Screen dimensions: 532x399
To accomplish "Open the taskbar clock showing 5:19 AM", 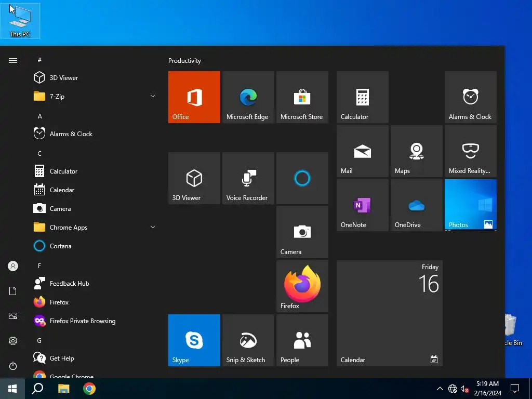I will point(487,389).
